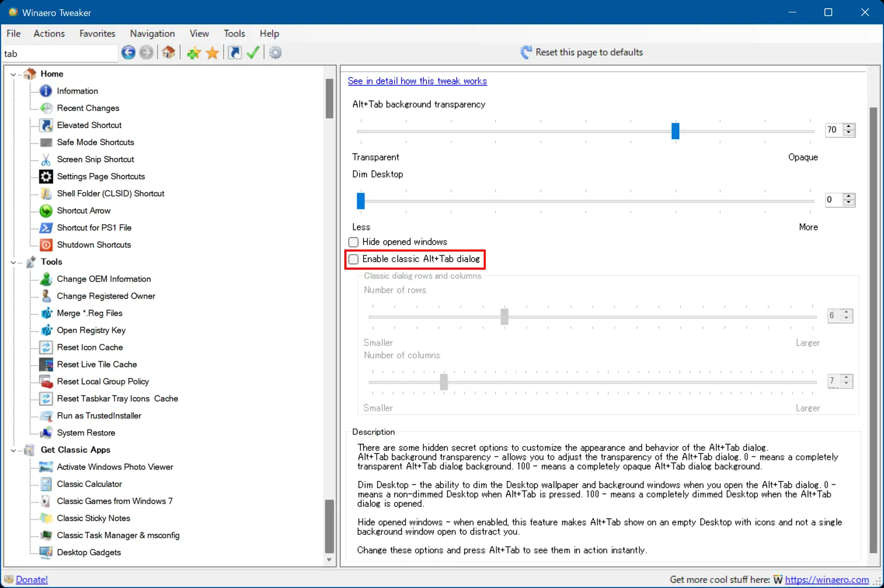Click the Shutdown Shortcuts red icon
The height and width of the screenshot is (588, 884).
pos(46,245)
